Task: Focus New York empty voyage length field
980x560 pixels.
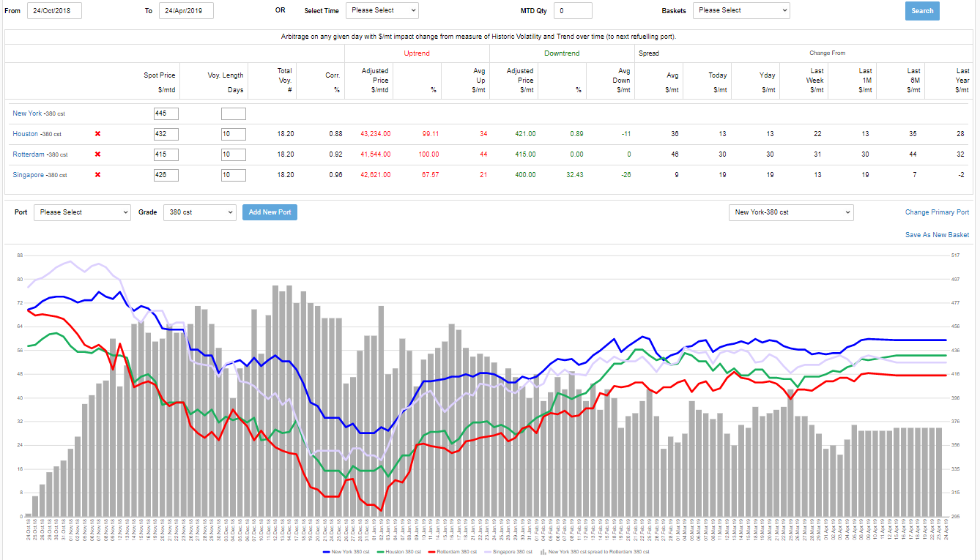Action: 234,113
